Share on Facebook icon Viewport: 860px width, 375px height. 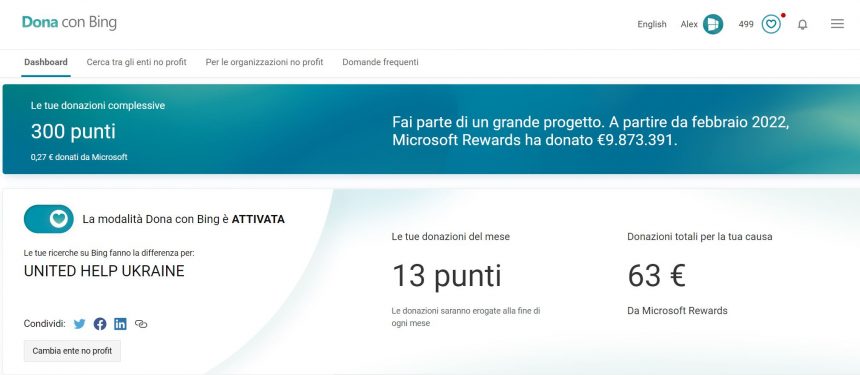(x=100, y=324)
